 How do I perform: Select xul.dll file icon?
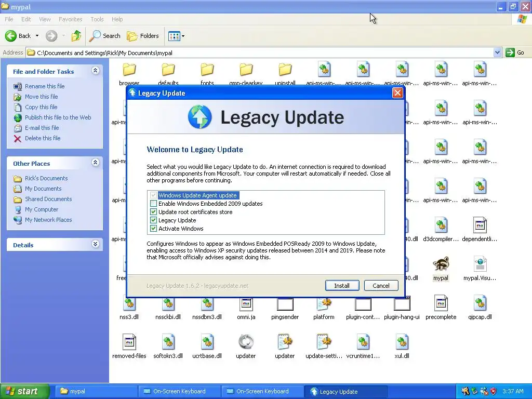(x=402, y=342)
